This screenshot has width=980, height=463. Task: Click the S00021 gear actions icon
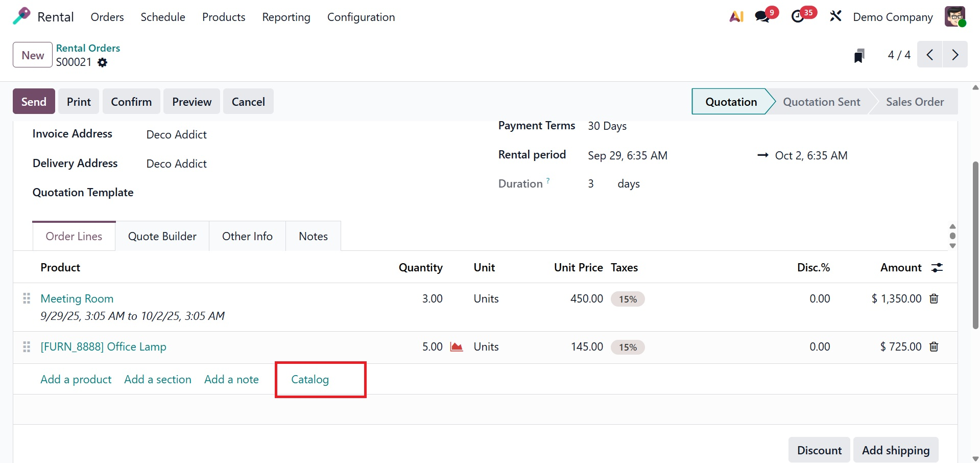point(103,62)
